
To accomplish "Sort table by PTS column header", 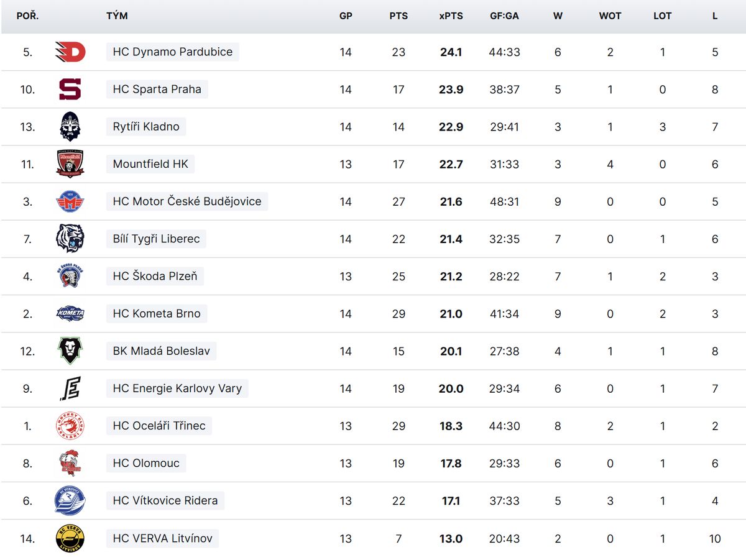I will (x=398, y=16).
